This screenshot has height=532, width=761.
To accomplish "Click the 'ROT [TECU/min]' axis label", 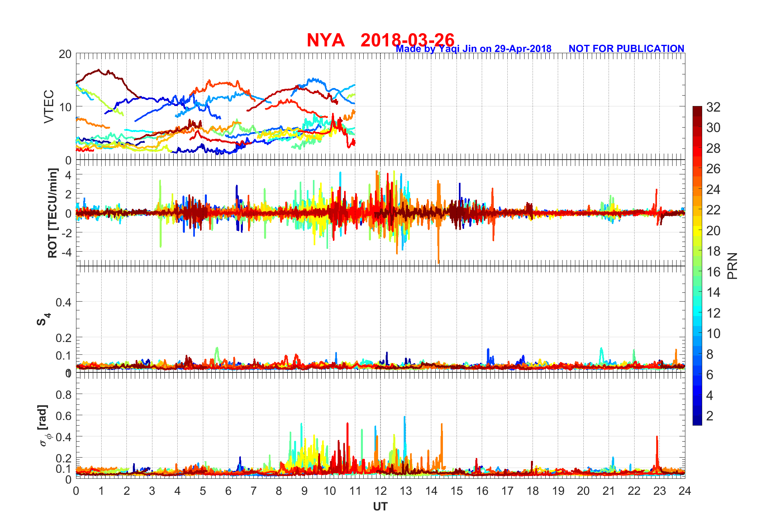I will click(x=52, y=213).
